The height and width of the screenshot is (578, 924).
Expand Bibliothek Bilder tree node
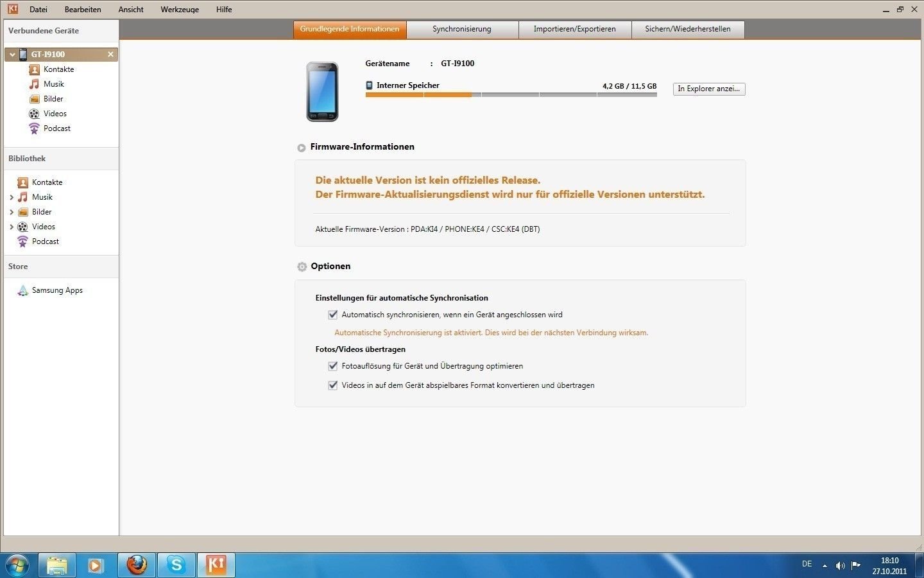(x=12, y=212)
